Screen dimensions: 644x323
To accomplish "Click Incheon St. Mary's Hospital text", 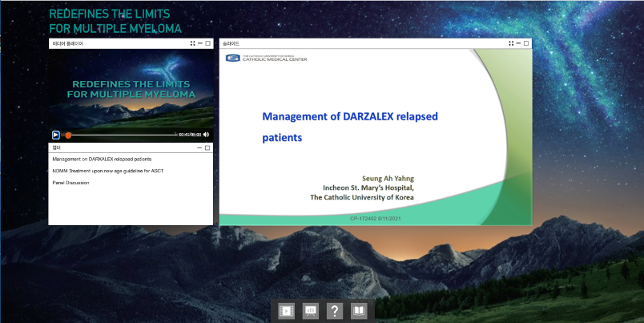I will (368, 188).
